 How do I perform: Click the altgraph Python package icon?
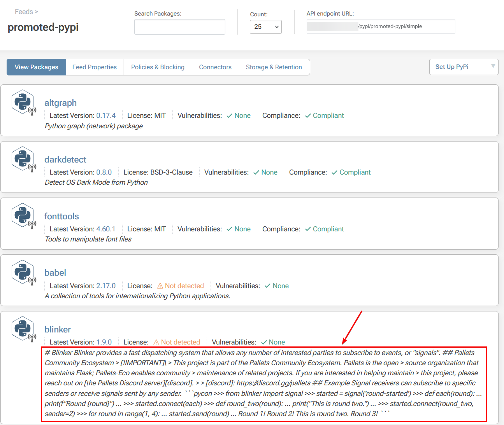23,103
